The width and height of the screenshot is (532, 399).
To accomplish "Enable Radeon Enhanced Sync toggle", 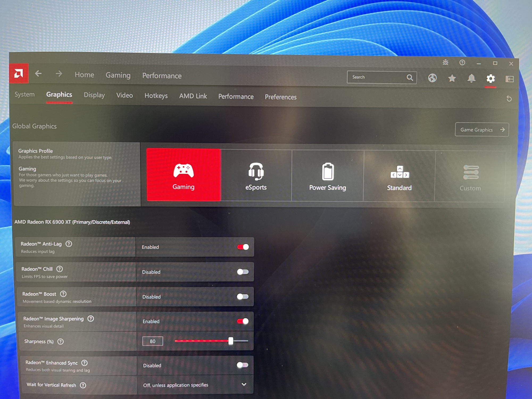I will pyautogui.click(x=242, y=365).
